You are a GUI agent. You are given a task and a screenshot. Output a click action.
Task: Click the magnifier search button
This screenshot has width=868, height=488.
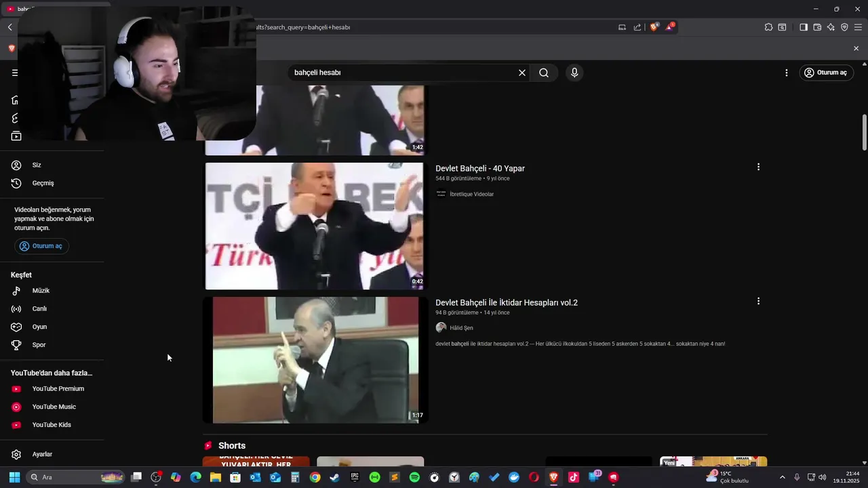(544, 73)
